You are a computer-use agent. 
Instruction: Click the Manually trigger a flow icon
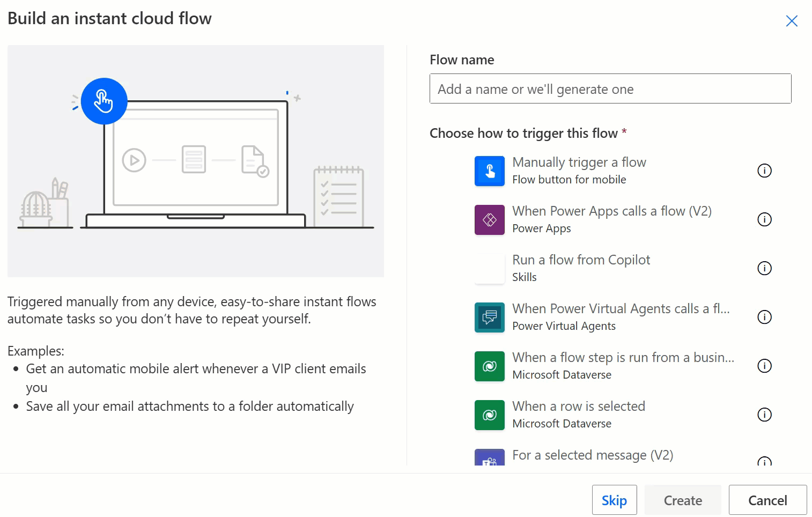coord(489,171)
